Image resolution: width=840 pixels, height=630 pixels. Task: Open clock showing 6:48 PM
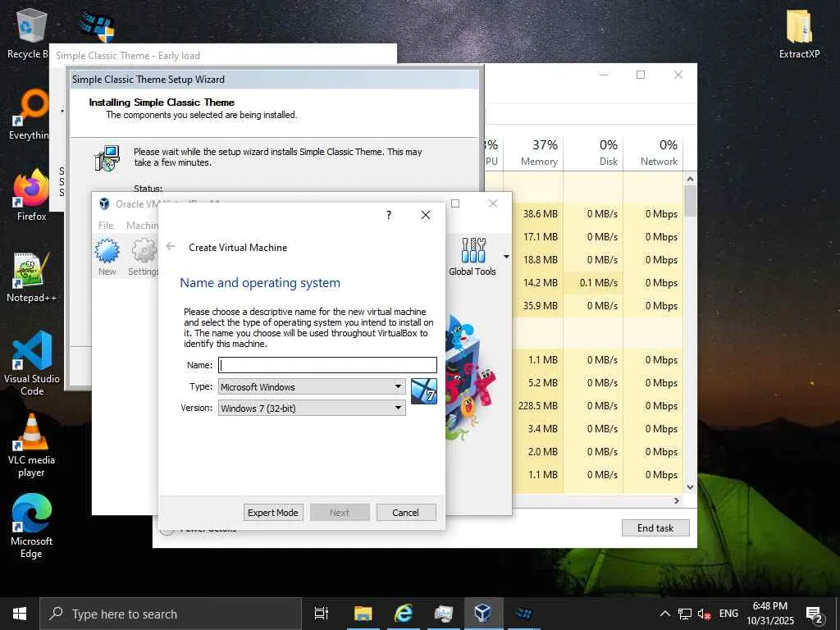(x=770, y=614)
